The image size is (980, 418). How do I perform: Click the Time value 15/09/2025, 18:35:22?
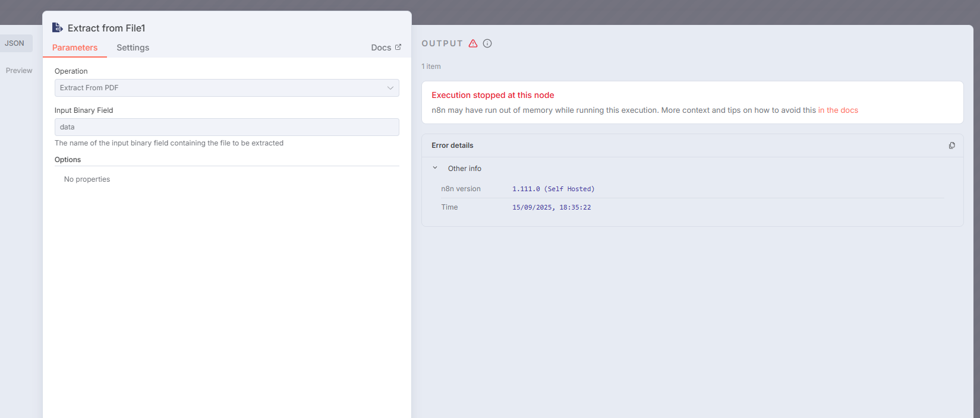point(552,207)
